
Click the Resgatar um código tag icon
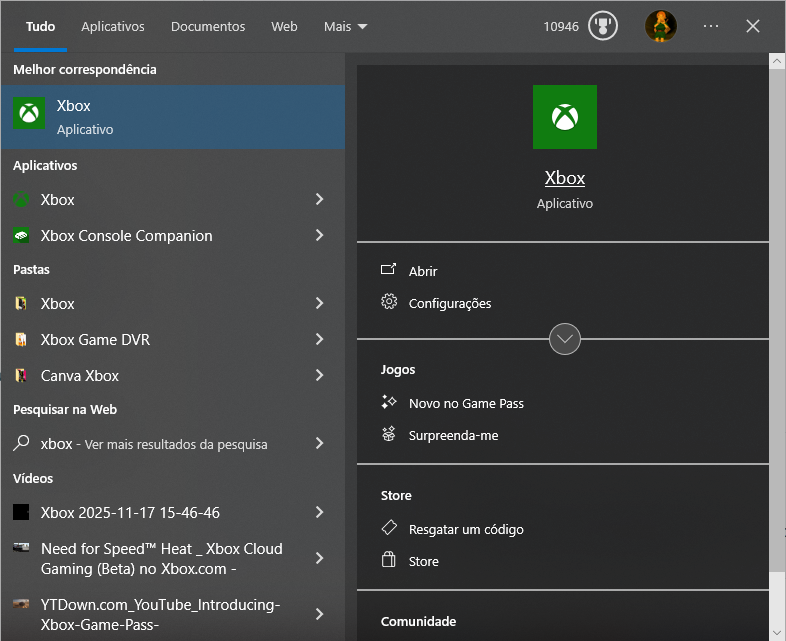[389, 529]
